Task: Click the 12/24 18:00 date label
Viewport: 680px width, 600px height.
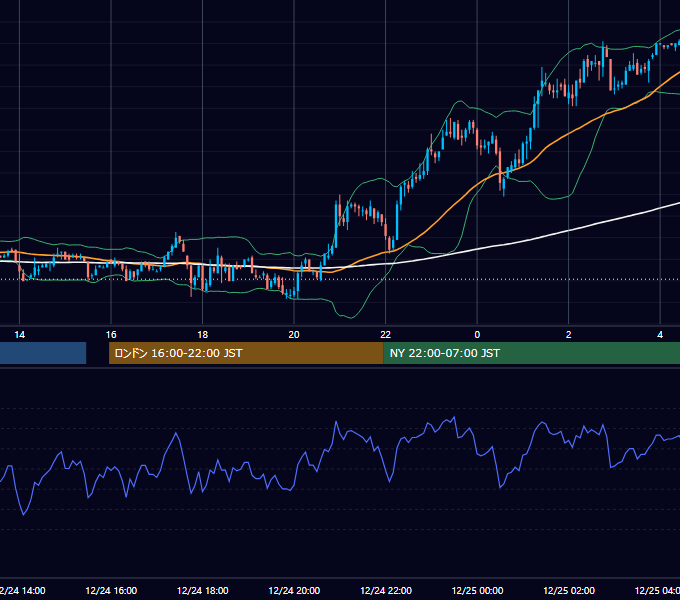Action: pos(203,590)
